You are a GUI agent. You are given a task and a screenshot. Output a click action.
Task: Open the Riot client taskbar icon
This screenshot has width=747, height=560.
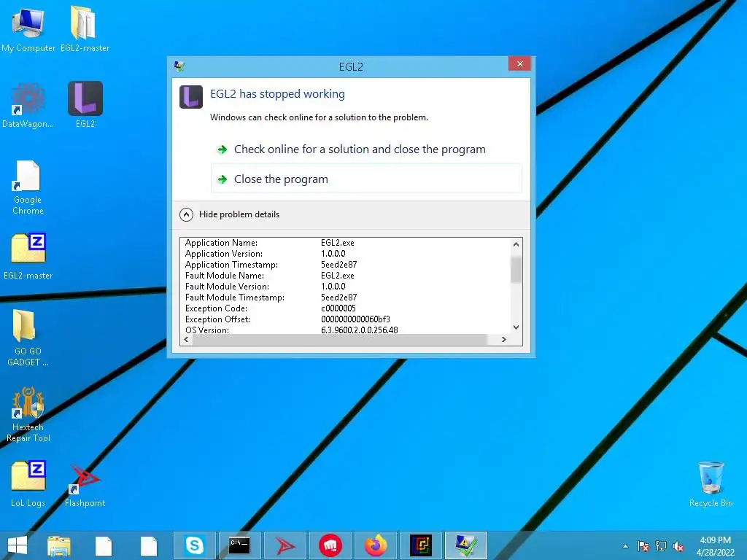pyautogui.click(x=330, y=545)
